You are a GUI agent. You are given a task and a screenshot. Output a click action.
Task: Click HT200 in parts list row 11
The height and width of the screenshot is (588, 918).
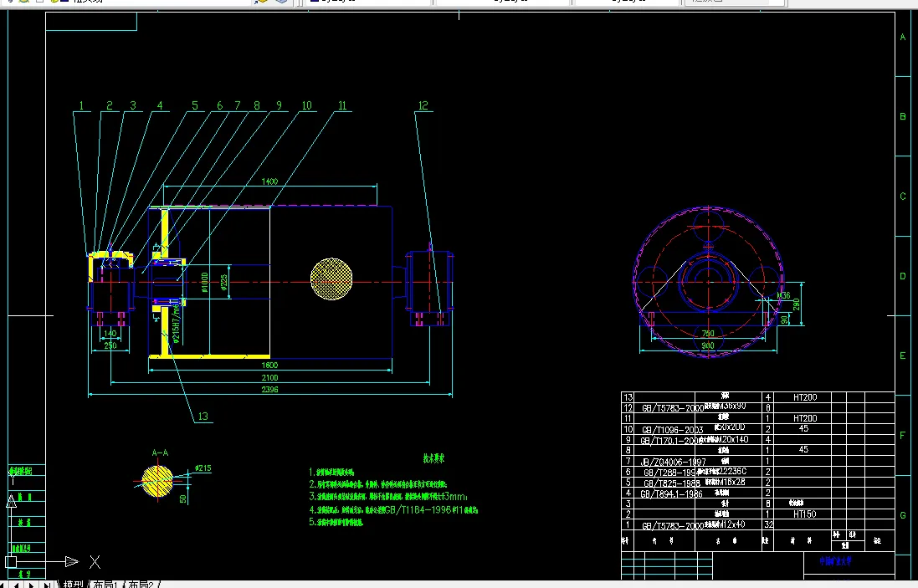(805, 418)
